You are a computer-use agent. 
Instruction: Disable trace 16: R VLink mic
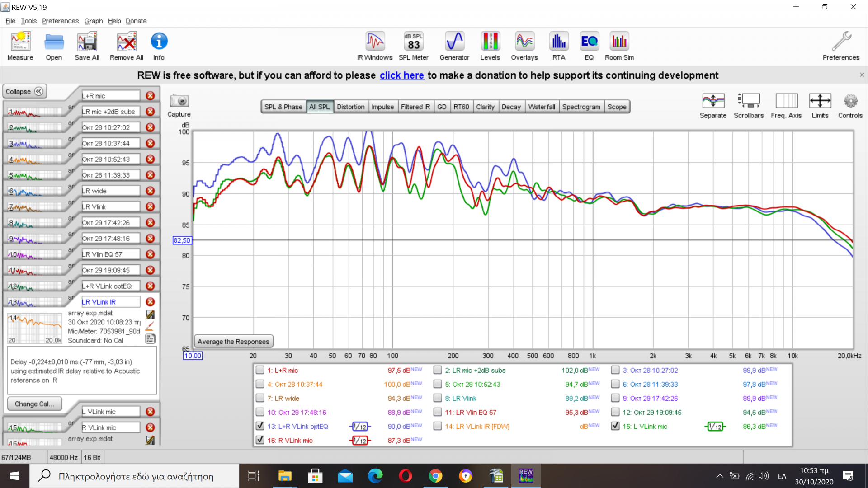[x=260, y=440]
